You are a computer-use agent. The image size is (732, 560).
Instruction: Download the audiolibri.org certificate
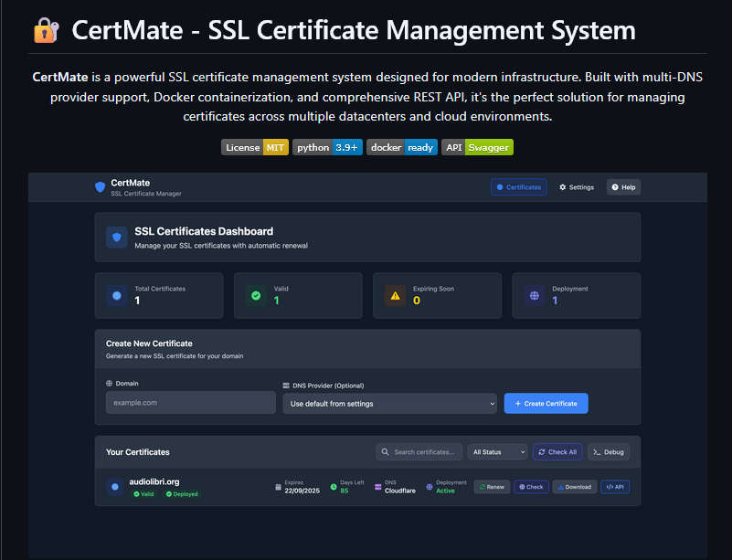point(575,487)
